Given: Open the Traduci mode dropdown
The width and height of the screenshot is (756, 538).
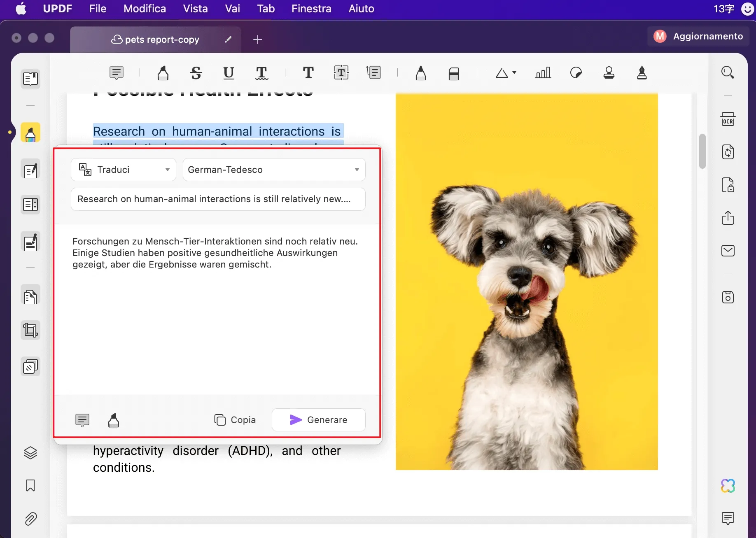Looking at the screenshot, I should click(124, 170).
